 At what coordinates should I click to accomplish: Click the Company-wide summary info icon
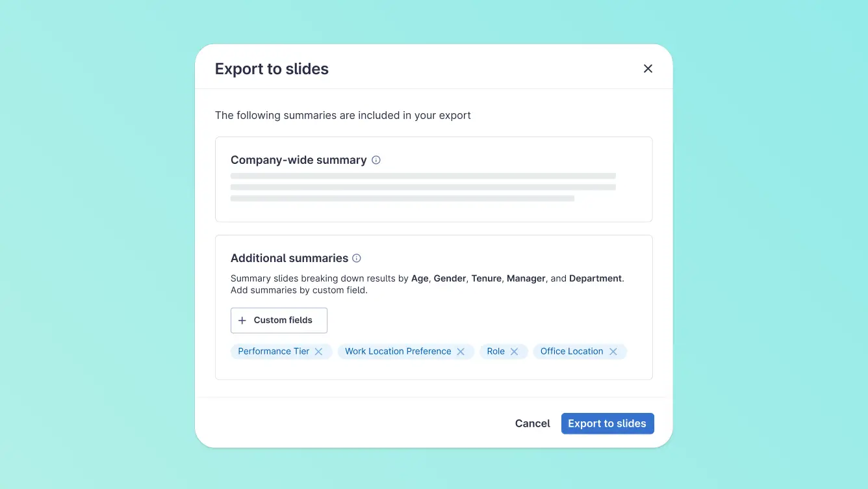pyautogui.click(x=376, y=160)
